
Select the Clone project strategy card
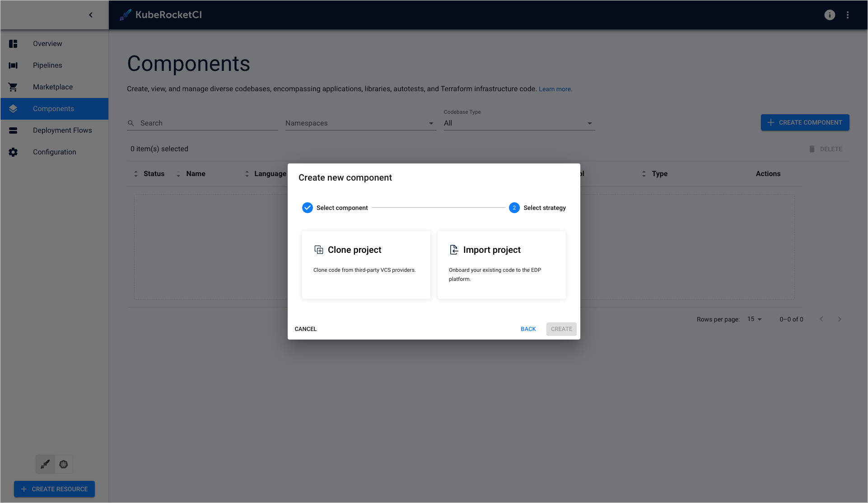366,265
